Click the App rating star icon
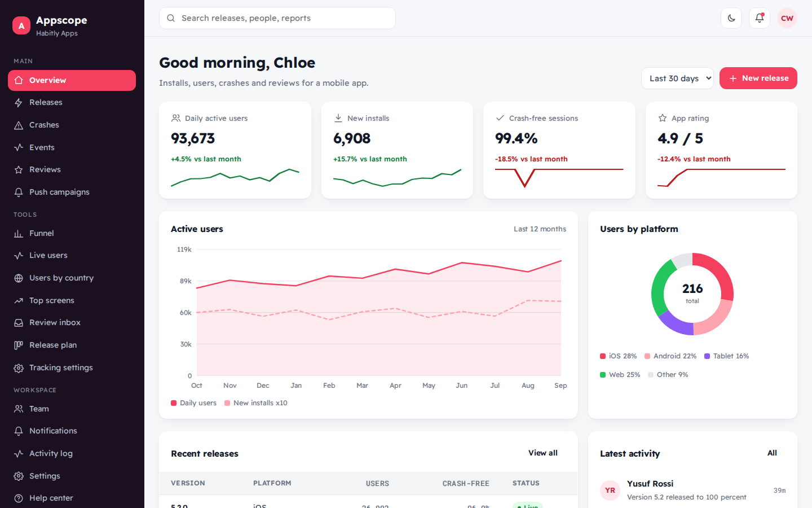 (x=663, y=118)
